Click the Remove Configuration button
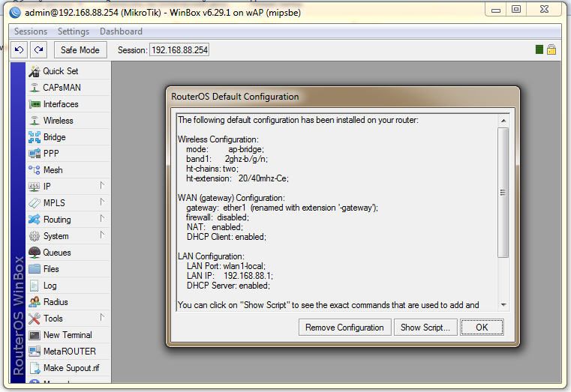 point(344,328)
